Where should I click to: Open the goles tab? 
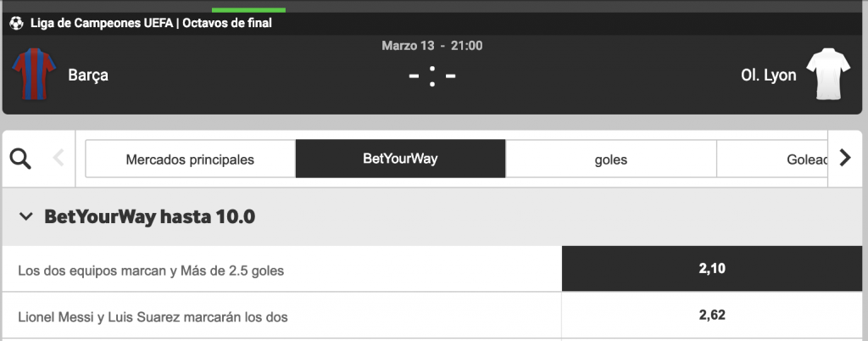610,159
